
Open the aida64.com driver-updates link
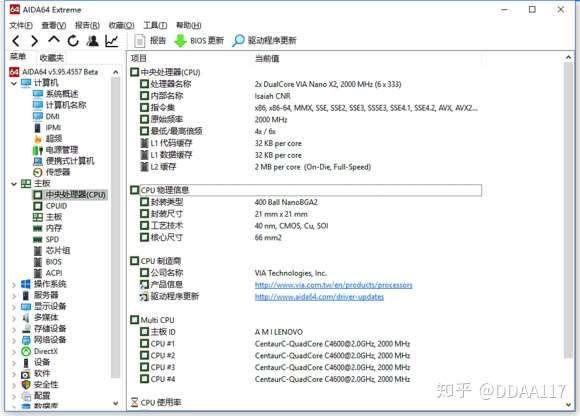tap(319, 297)
